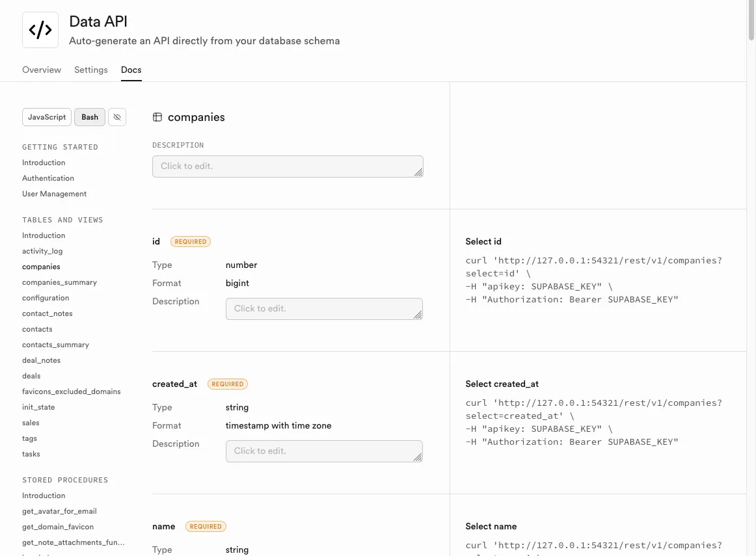Click the Data API code icon
The image size is (756, 556).
coord(40,29)
